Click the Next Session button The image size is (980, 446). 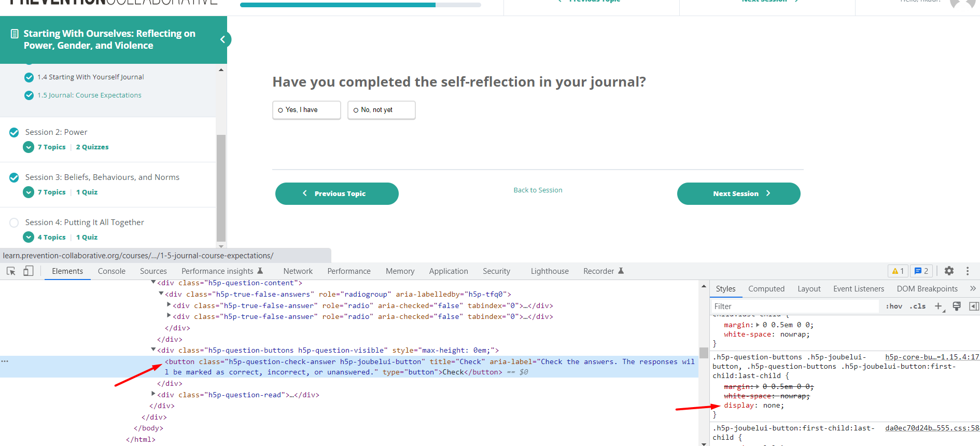point(738,193)
